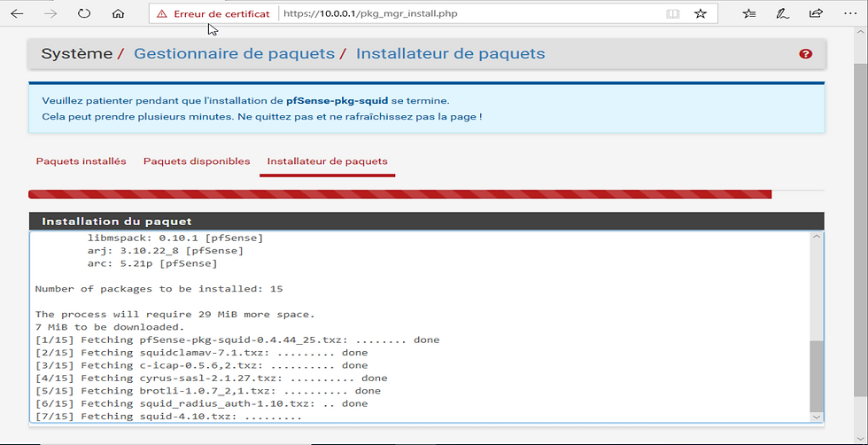Viewport: 868px width, 445px height.
Task: Click the red installation progress bar
Action: [x=399, y=194]
